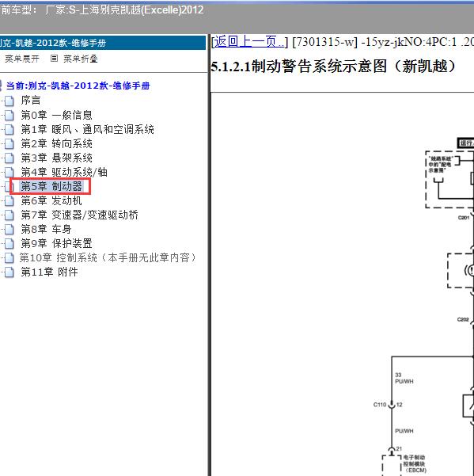Click the page icon beside 第3章 悬架系统
Image resolution: width=474 pixels, height=476 pixels.
pyautogui.click(x=9, y=158)
